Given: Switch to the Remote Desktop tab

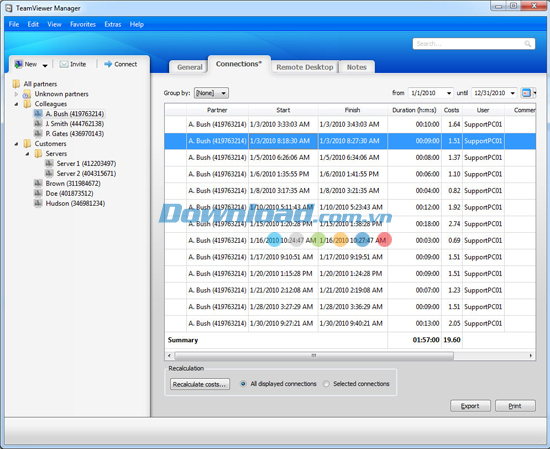Looking at the screenshot, I should click(304, 67).
